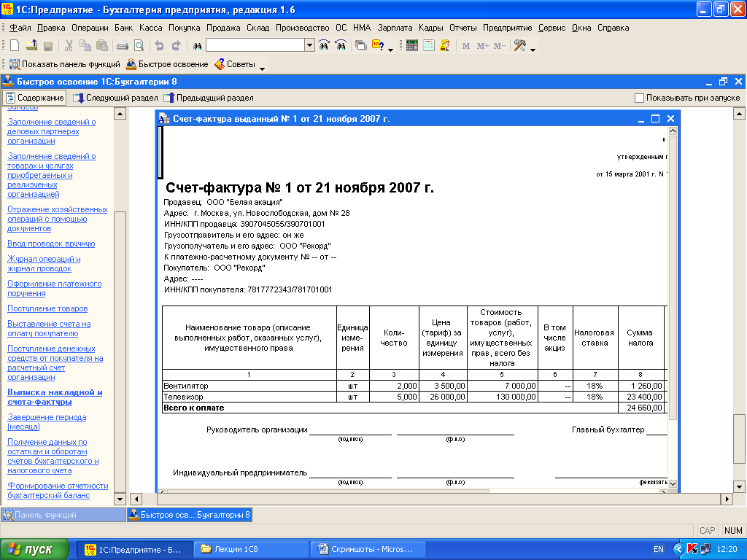The image size is (747, 560).
Task: Click the contents panel scroll down arrow
Action: [120, 499]
